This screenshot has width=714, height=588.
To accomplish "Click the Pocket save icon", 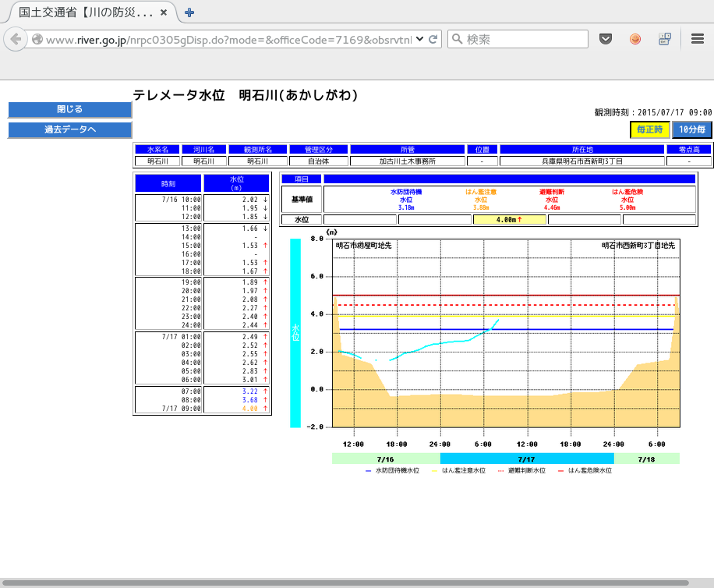I will pyautogui.click(x=606, y=39).
